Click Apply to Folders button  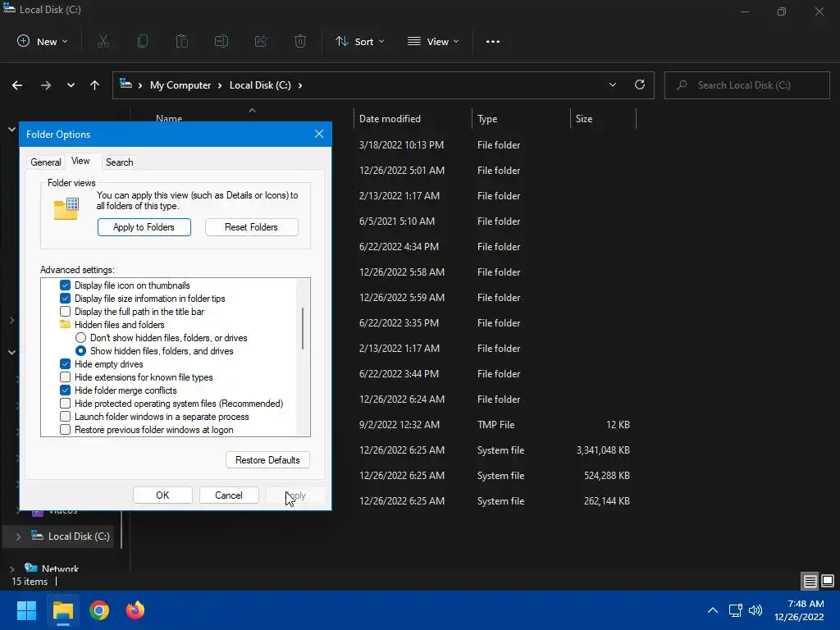tap(144, 227)
